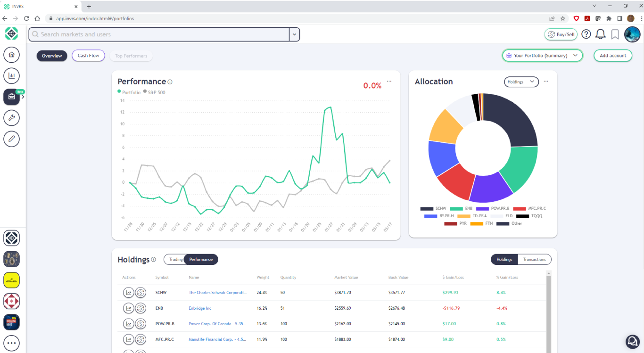Click SCHW legend swatch in Allocation

click(x=427, y=208)
